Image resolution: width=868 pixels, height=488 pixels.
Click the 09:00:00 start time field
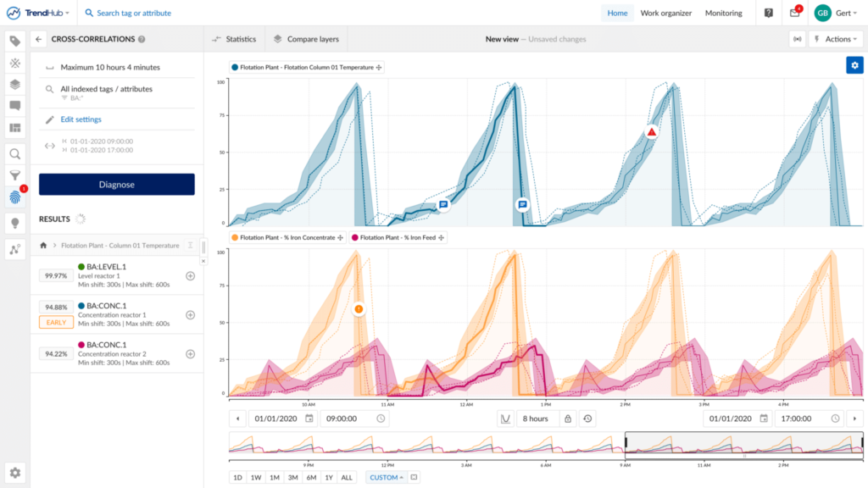pos(355,419)
